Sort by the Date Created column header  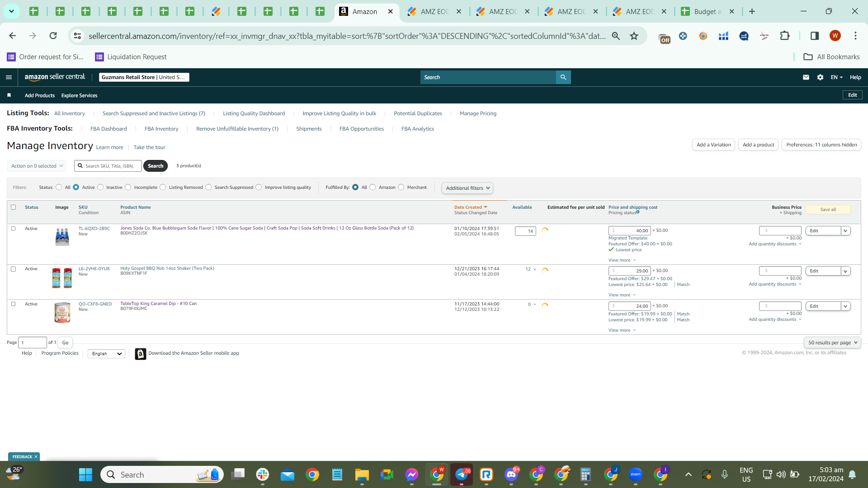click(x=470, y=207)
